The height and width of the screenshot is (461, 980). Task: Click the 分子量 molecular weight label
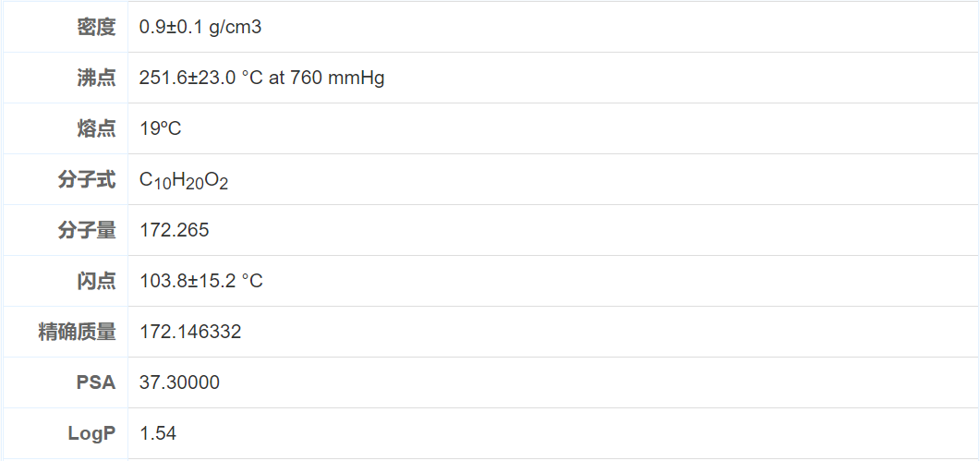coord(87,230)
